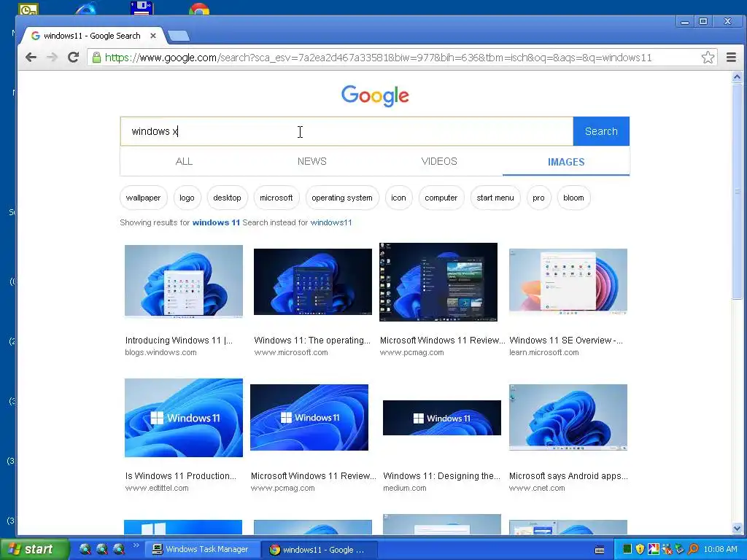
Task: Open Introducing Windows 11 image thumbnail
Action: click(184, 281)
